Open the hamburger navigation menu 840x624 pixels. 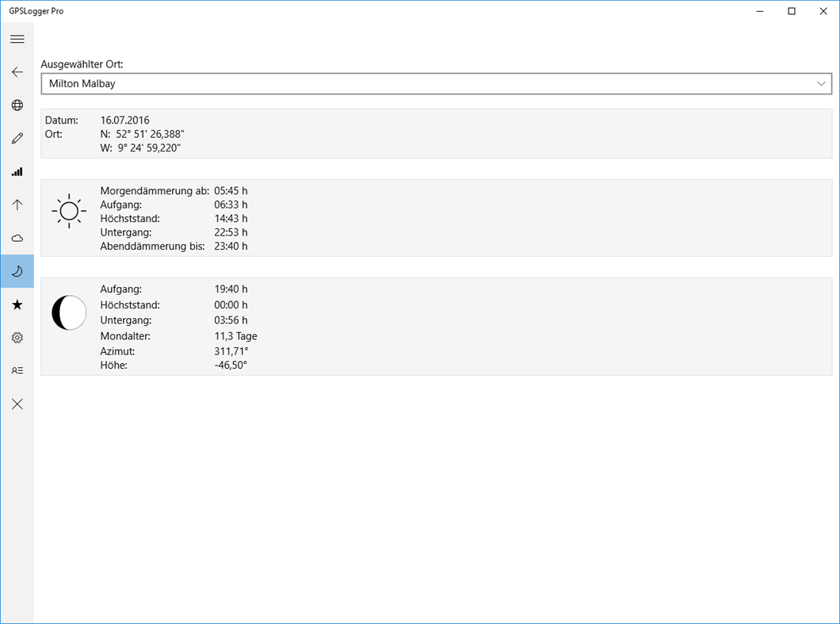click(x=17, y=38)
